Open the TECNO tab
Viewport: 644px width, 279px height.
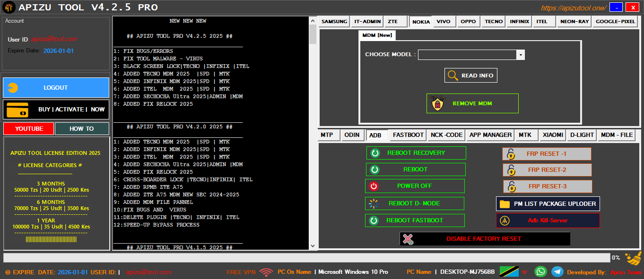[x=494, y=22]
